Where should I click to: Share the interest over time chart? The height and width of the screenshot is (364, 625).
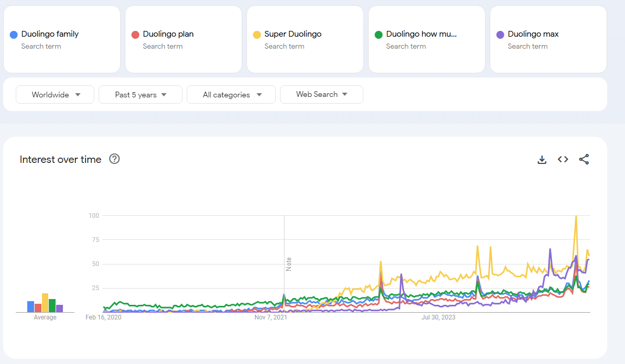(584, 159)
